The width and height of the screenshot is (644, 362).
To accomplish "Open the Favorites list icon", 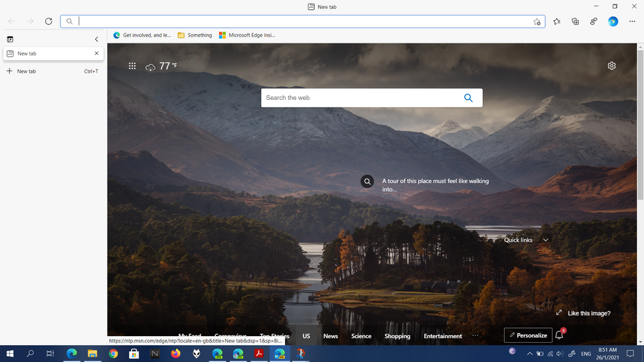I will 556,21.
